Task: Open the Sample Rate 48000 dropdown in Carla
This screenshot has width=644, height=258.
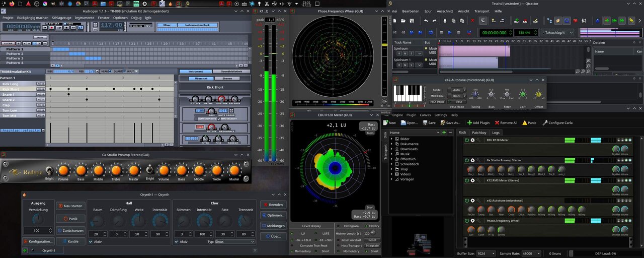Action: (531, 253)
